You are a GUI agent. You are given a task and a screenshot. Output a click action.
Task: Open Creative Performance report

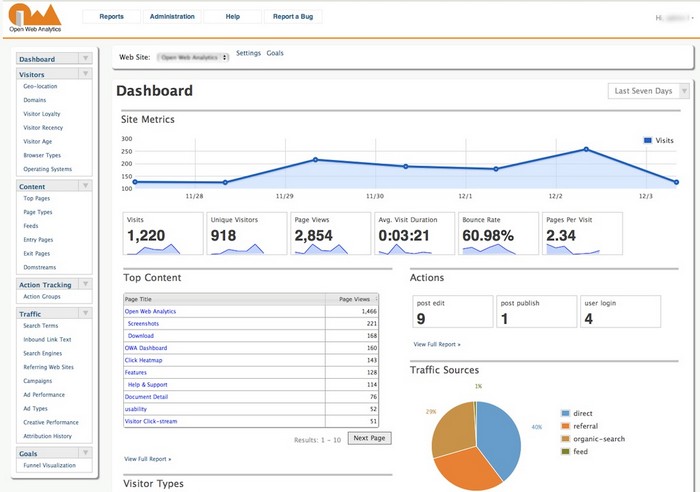[51, 422]
